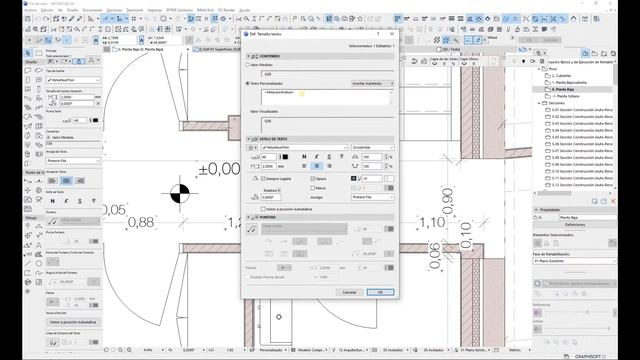Image resolution: width=640 pixels, height=360 pixels.
Task: Click the text height input field in dialog
Action: (x=269, y=166)
